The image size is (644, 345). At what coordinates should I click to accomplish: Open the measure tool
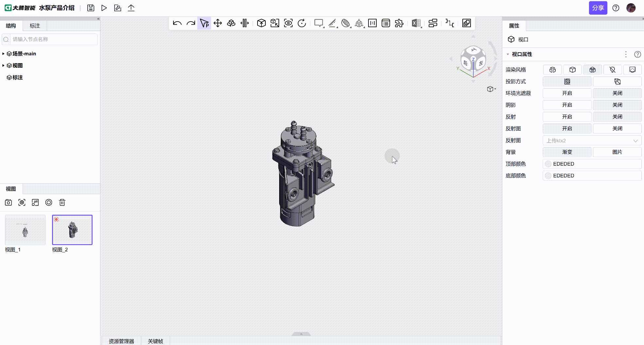tap(332, 23)
